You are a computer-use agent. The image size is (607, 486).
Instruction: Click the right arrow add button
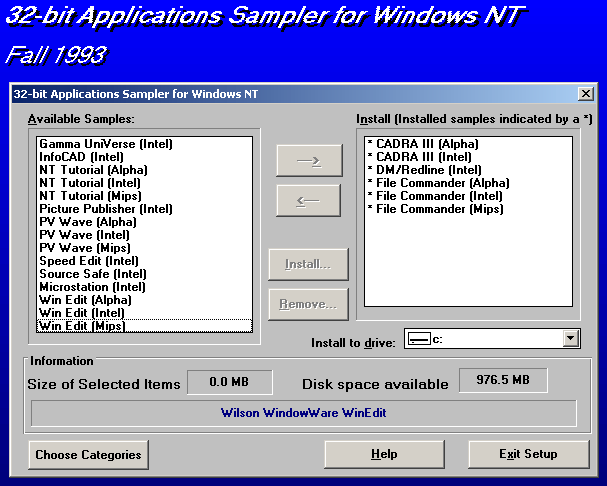[309, 160]
